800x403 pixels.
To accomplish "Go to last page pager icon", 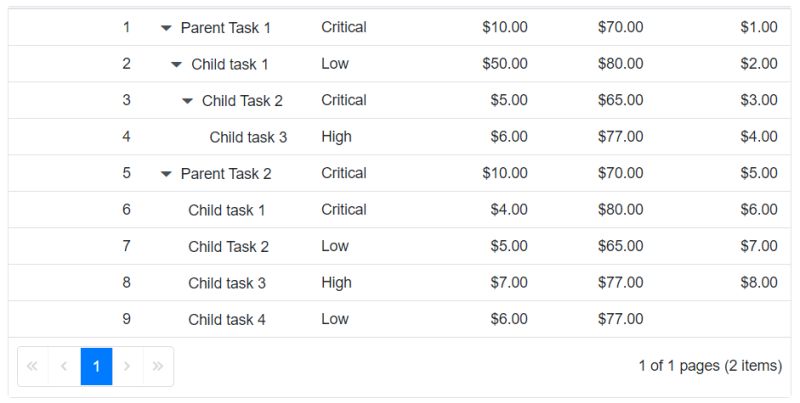I will (x=158, y=366).
